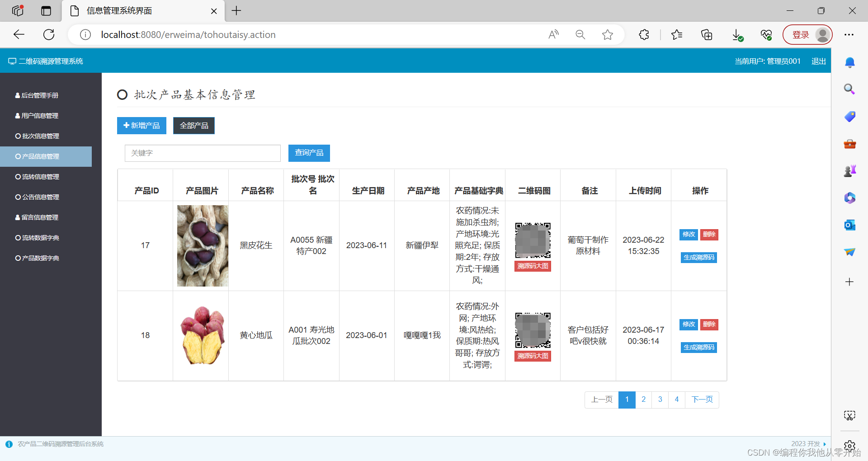Click the 退出 logout link

pyautogui.click(x=818, y=61)
